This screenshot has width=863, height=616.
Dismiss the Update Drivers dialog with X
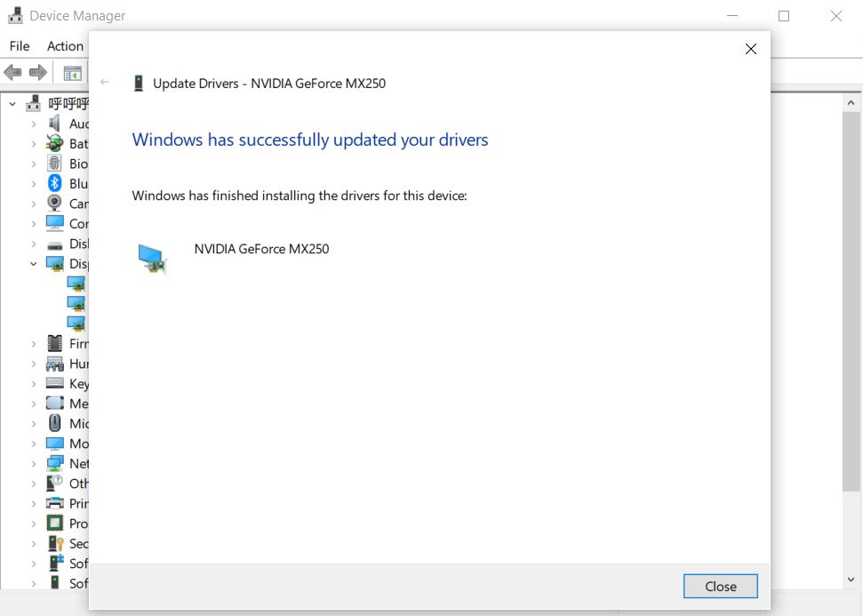(751, 49)
